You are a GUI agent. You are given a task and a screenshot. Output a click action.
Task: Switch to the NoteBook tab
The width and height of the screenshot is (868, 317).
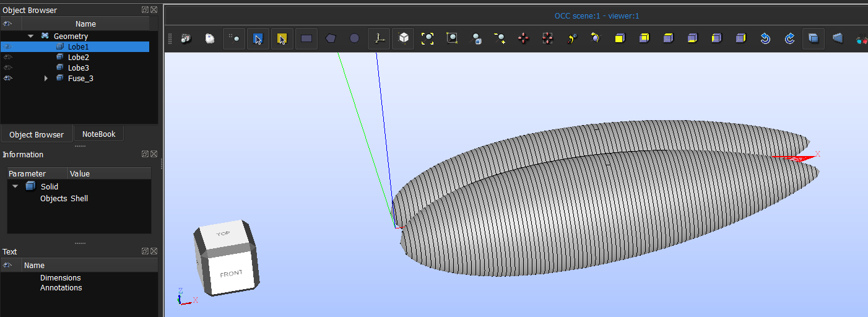pyautogui.click(x=98, y=134)
